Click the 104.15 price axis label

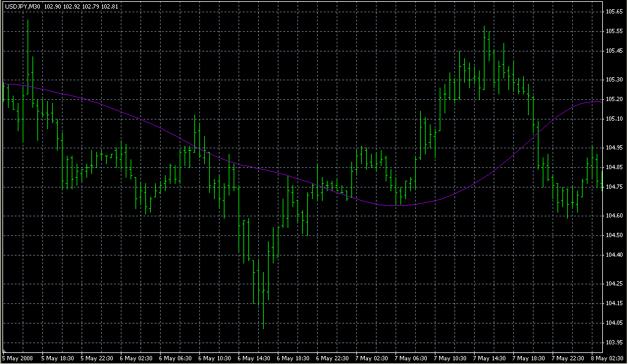(614, 303)
